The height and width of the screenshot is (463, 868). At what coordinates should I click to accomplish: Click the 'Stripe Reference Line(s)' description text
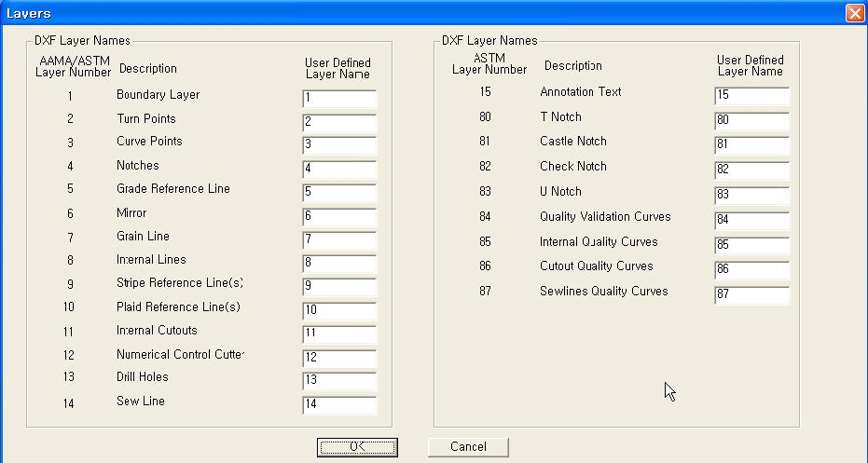pos(180,282)
